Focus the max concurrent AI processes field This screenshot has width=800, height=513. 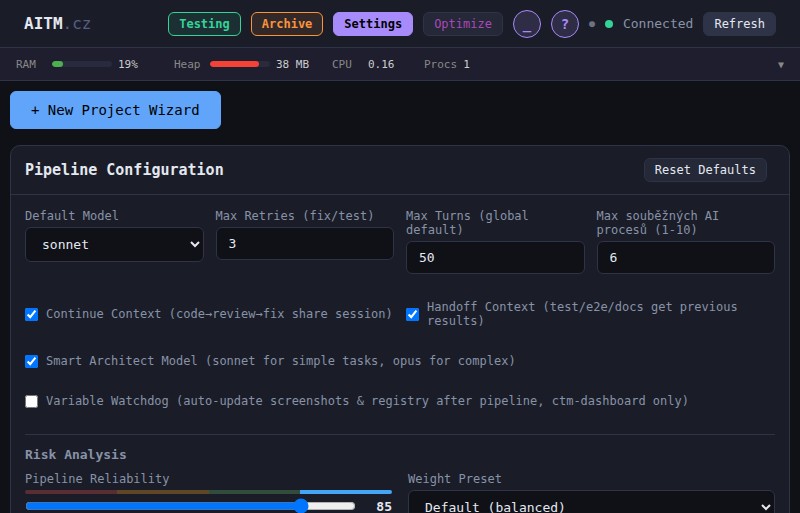(x=686, y=257)
